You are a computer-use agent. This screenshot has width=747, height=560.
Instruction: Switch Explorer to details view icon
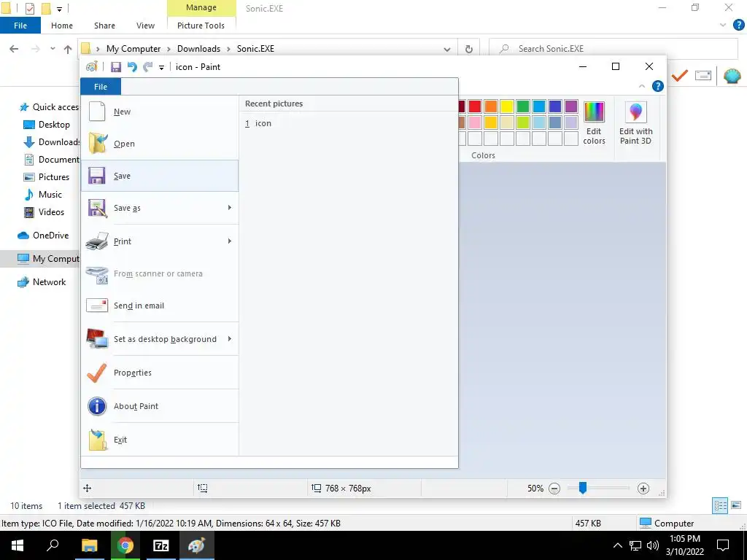click(720, 506)
